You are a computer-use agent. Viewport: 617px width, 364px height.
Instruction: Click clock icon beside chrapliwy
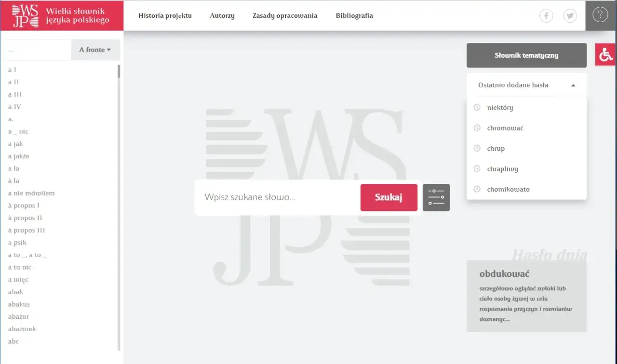[477, 169]
